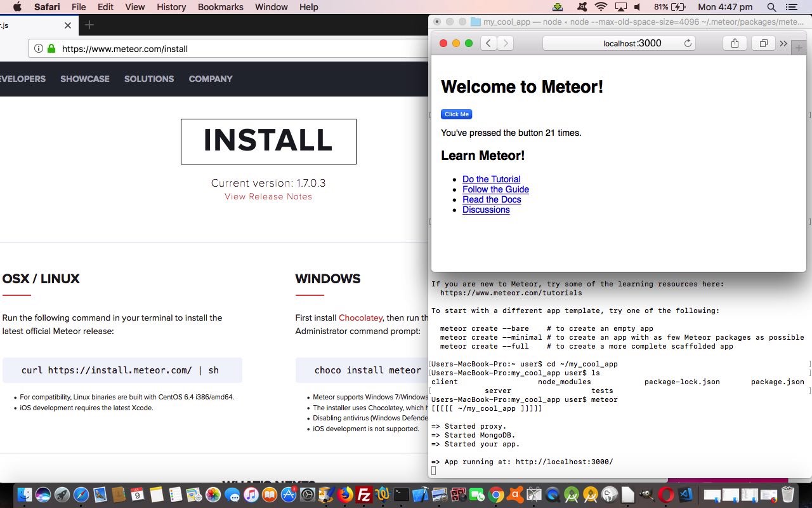Open the tab overview icon

[x=763, y=43]
